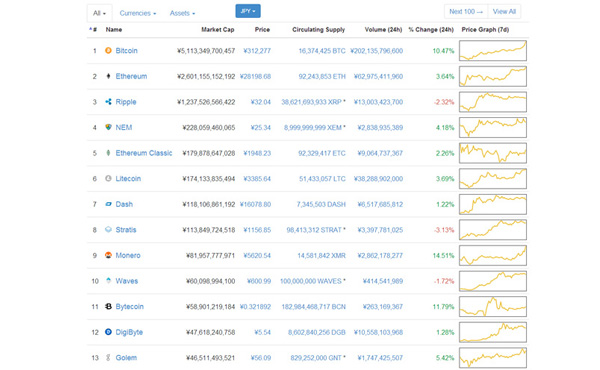The width and height of the screenshot is (600, 370).
Task: Click Dash's 7d price graph
Action: tap(493, 204)
